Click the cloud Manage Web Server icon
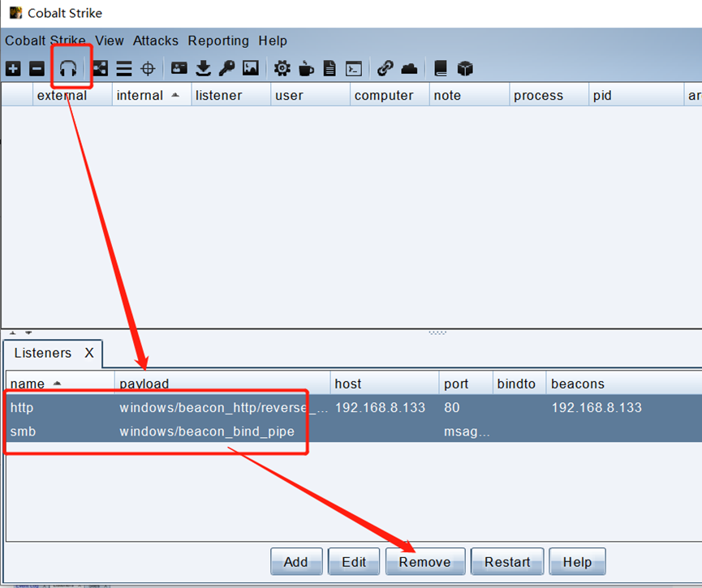Screen dimensions: 702x588 [409, 68]
